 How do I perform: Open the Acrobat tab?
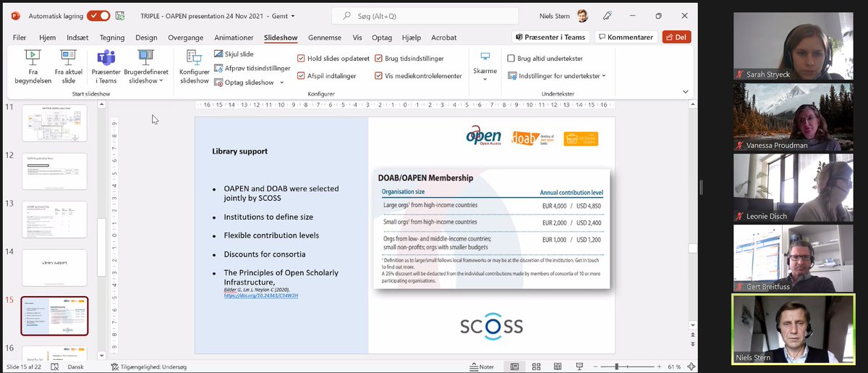443,38
